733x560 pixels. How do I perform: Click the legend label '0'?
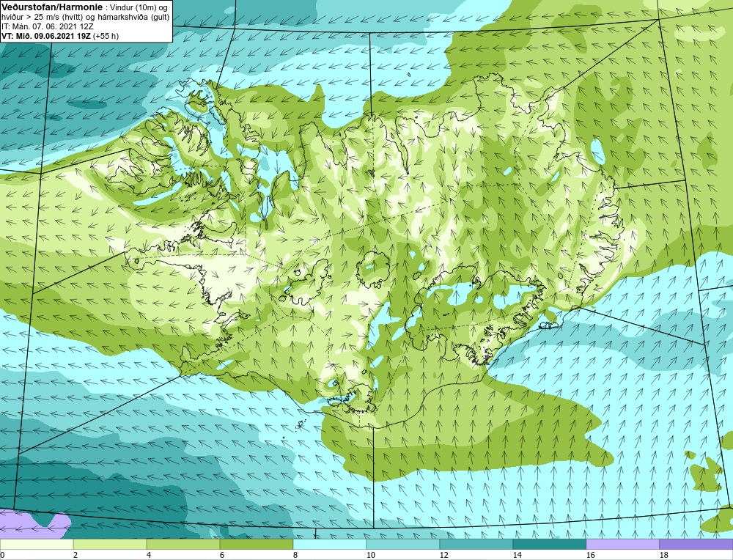pyautogui.click(x=2, y=555)
